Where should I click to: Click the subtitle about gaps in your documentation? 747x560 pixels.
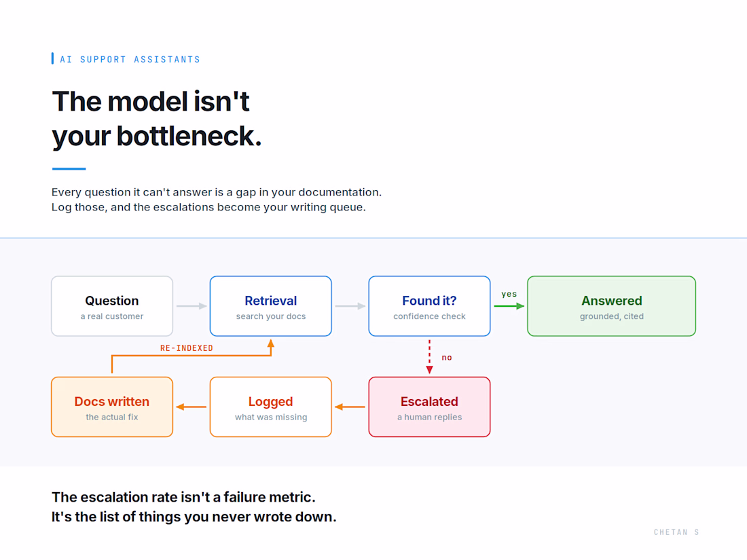pos(217,200)
